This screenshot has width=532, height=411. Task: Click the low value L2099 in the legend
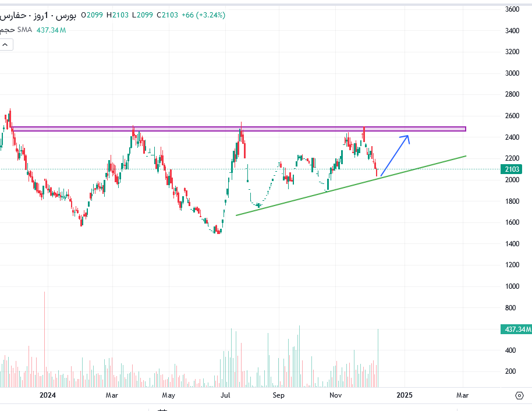pos(143,15)
